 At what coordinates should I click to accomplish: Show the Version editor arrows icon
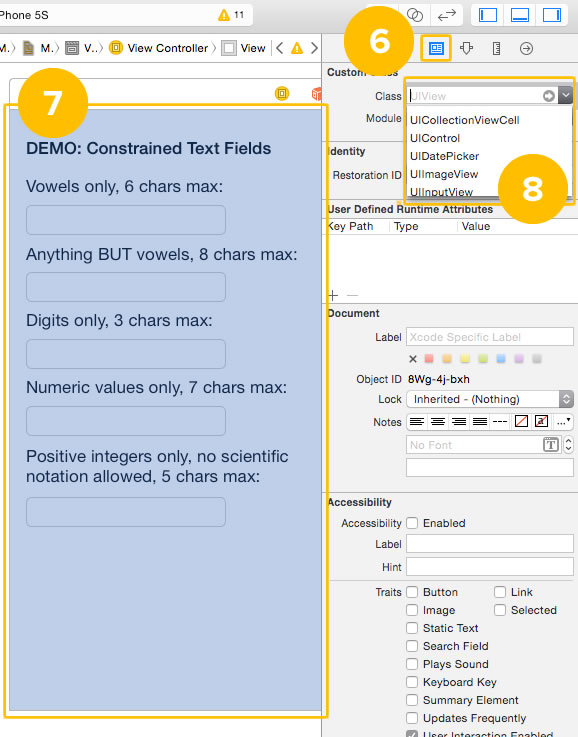(446, 15)
